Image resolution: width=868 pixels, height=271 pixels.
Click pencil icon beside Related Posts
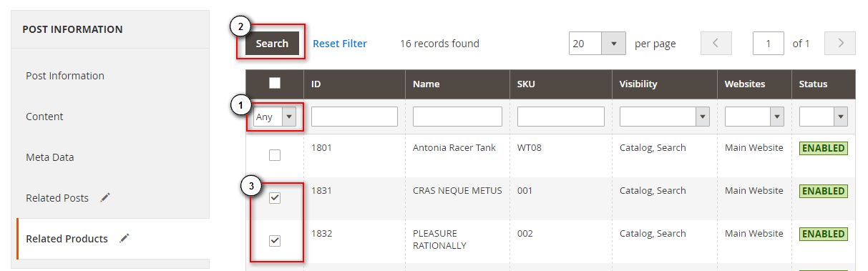click(105, 198)
